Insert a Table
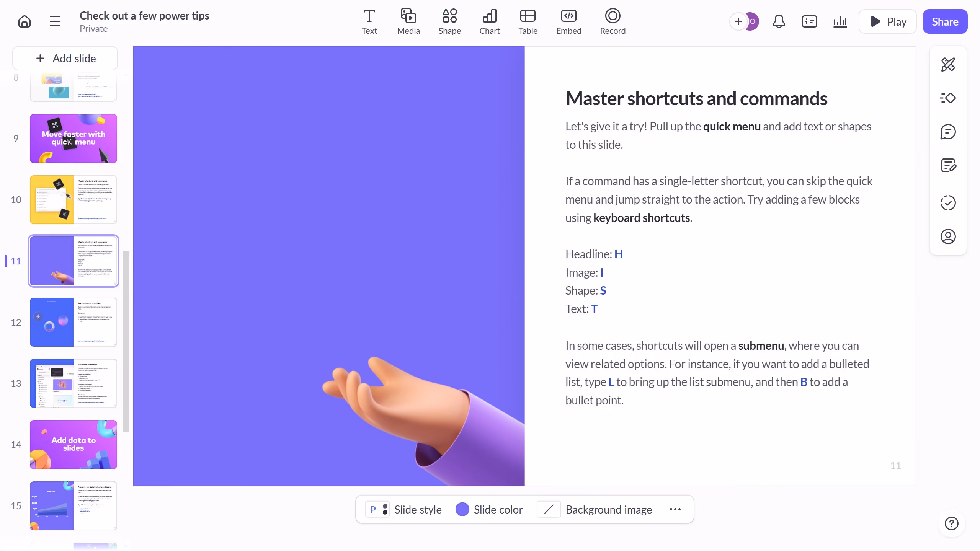 528,22
